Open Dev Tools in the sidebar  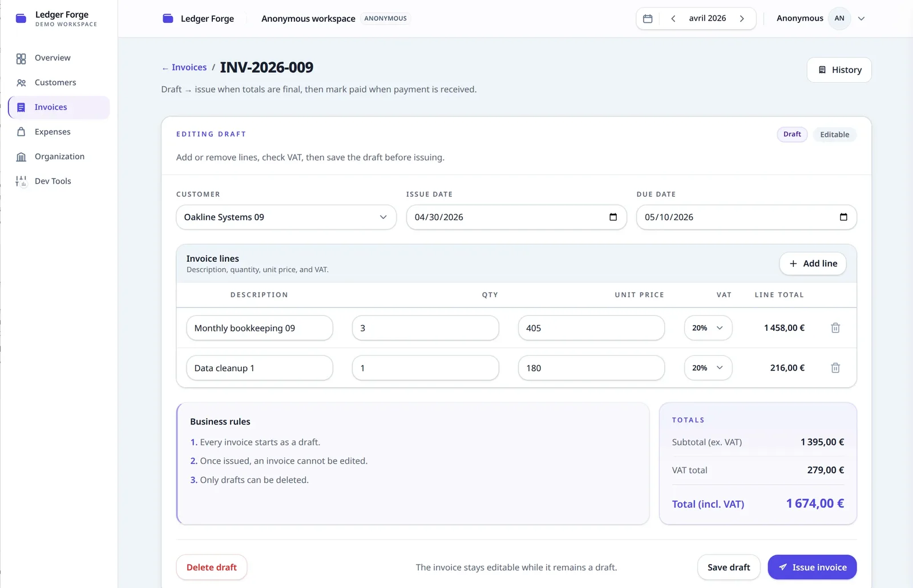click(59, 181)
